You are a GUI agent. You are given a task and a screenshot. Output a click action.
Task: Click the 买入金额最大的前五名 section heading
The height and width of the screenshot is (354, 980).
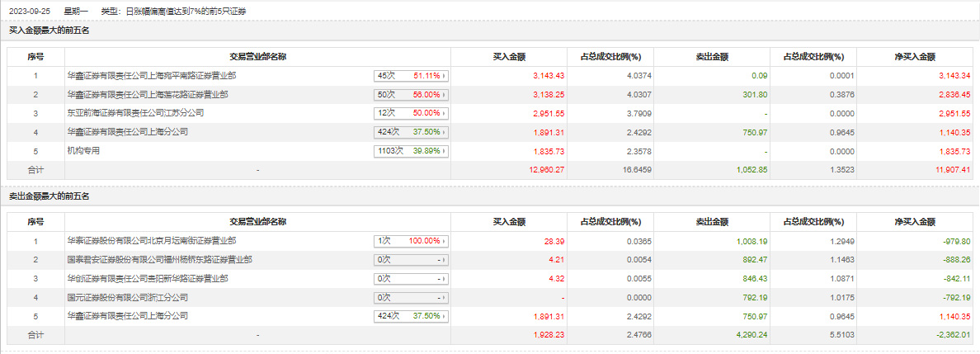(49, 31)
